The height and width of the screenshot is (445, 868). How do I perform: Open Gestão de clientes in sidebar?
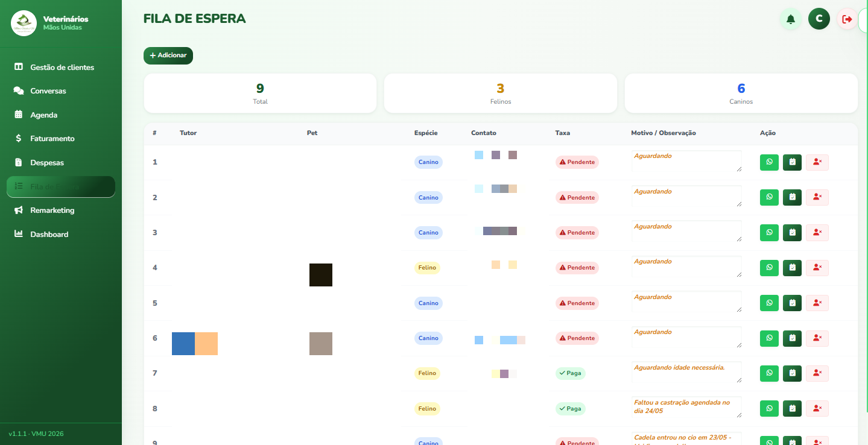pyautogui.click(x=61, y=67)
